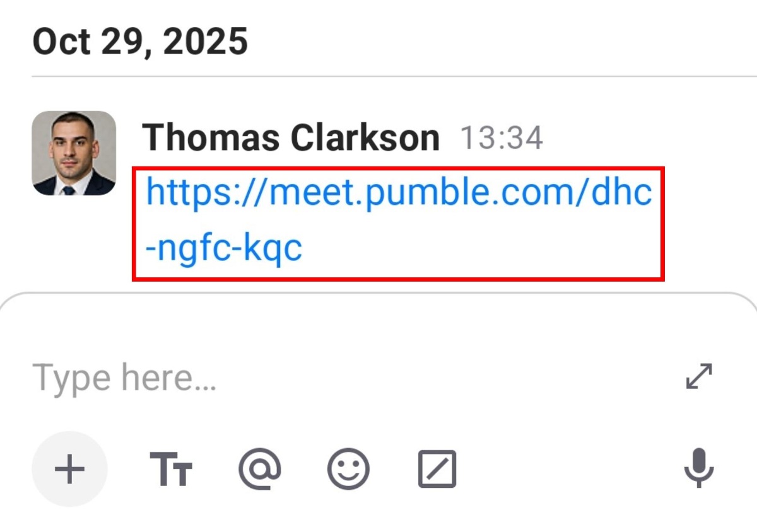Click the Oct 29, 2025 date header

click(x=140, y=42)
